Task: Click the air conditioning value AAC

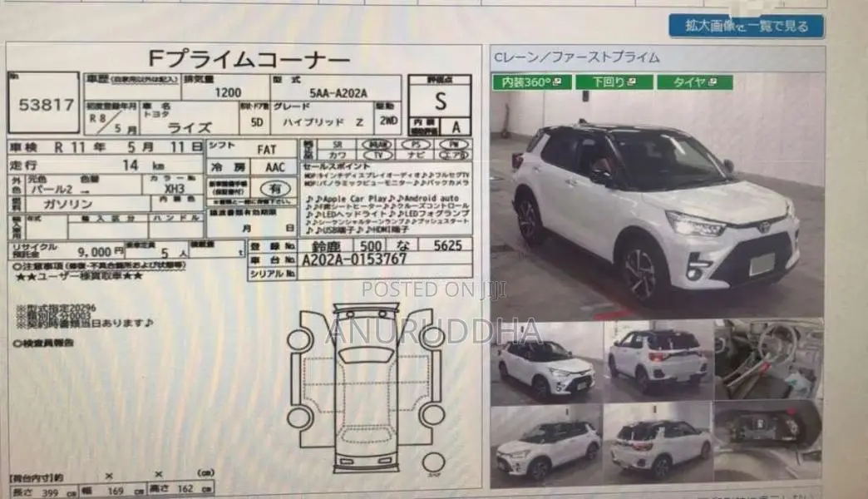Action: pos(274,167)
